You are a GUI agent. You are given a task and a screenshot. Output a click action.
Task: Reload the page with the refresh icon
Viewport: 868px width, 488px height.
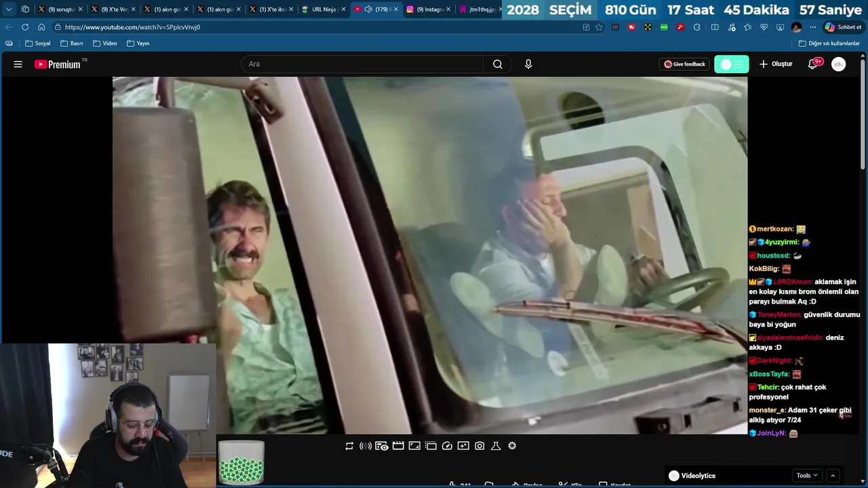pyautogui.click(x=25, y=27)
